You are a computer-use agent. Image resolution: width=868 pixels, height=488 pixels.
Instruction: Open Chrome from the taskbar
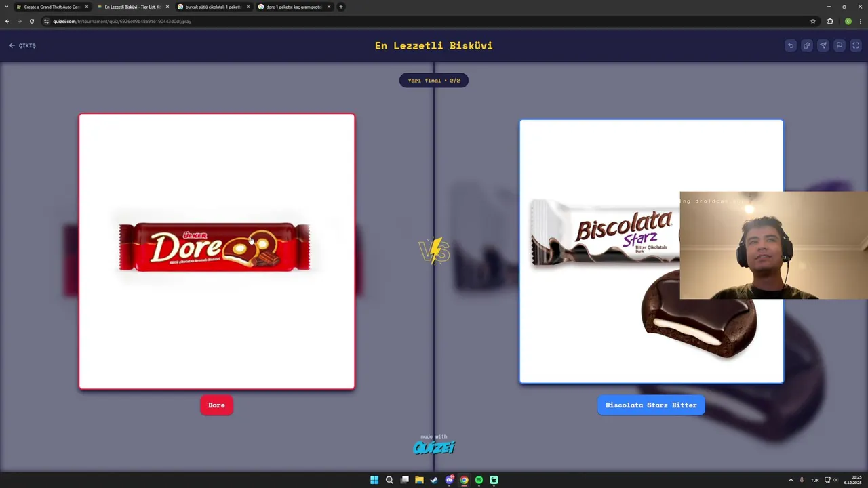[464, 480]
